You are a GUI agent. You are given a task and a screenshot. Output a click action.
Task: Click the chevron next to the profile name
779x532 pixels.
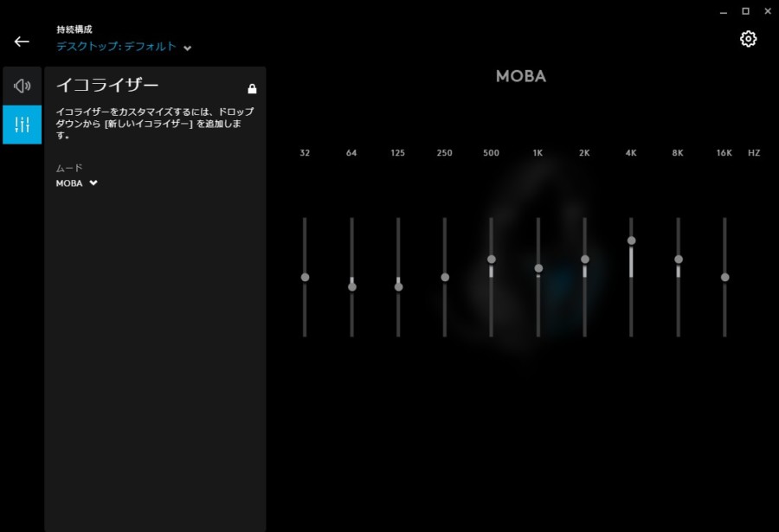click(x=188, y=48)
